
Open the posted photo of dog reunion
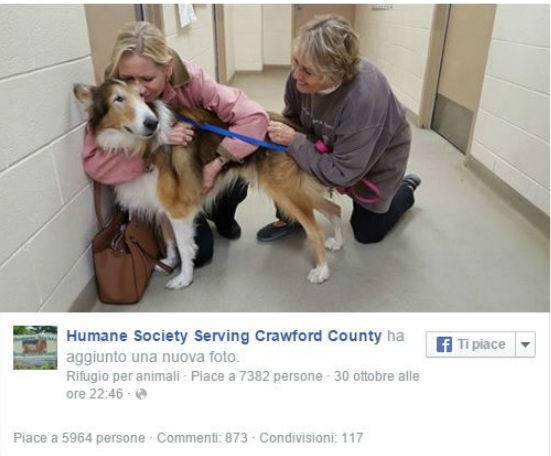point(275,158)
